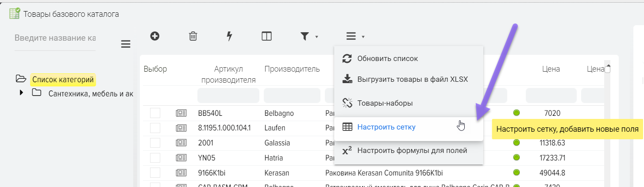This screenshot has height=187, width=644.
Task: Click the trash delete icon in toolbar
Action: 193,36
